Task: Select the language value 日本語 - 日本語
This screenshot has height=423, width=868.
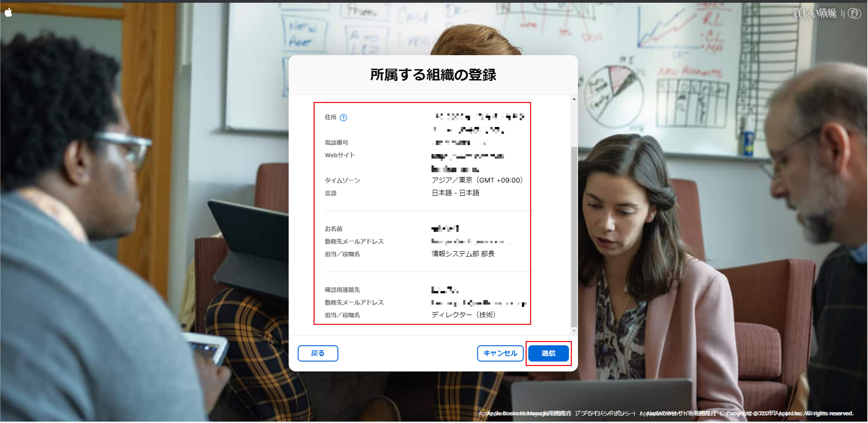Action: 455,193
